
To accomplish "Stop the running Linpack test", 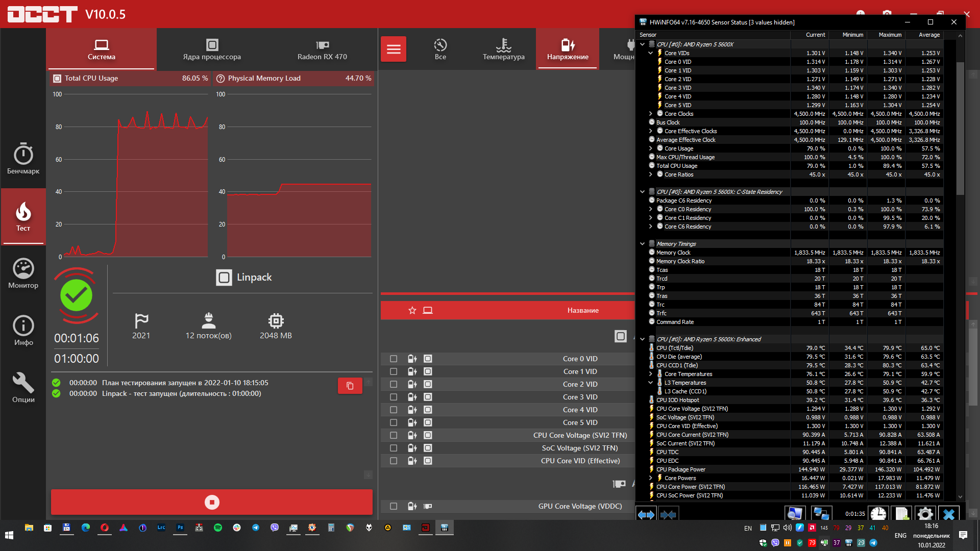I will click(x=211, y=502).
